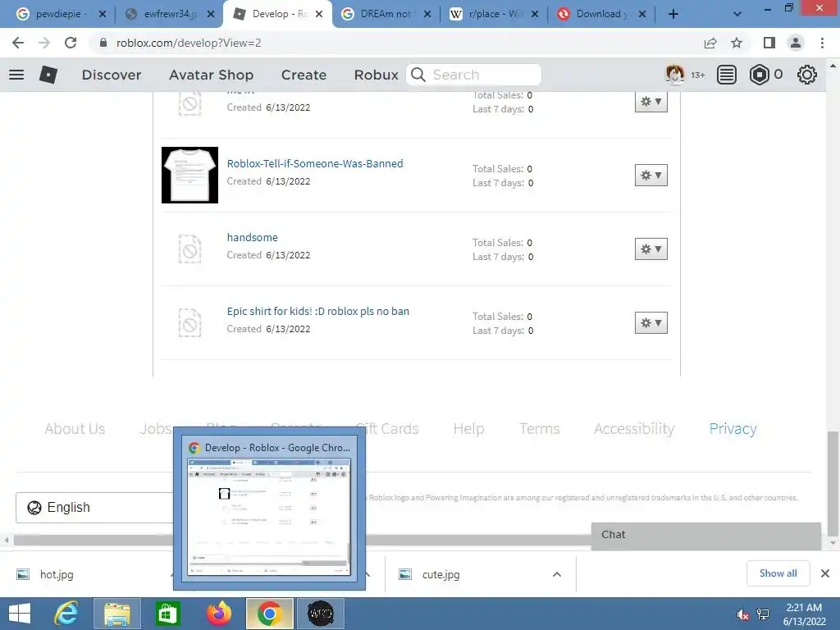Open the Roblox hamburger navigation menu
This screenshot has height=630, width=840.
(x=16, y=75)
